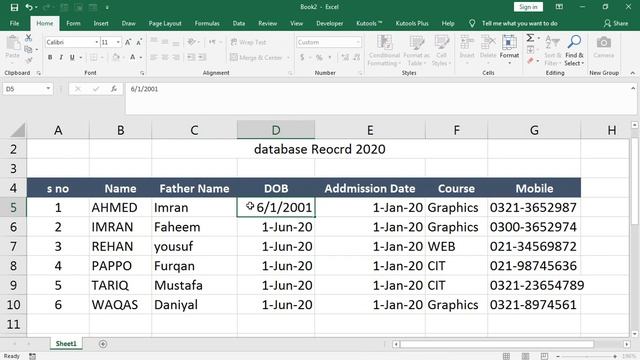The image size is (640, 360).
Task: Save the workbook with the floppy disk icon
Action: (x=14, y=7)
